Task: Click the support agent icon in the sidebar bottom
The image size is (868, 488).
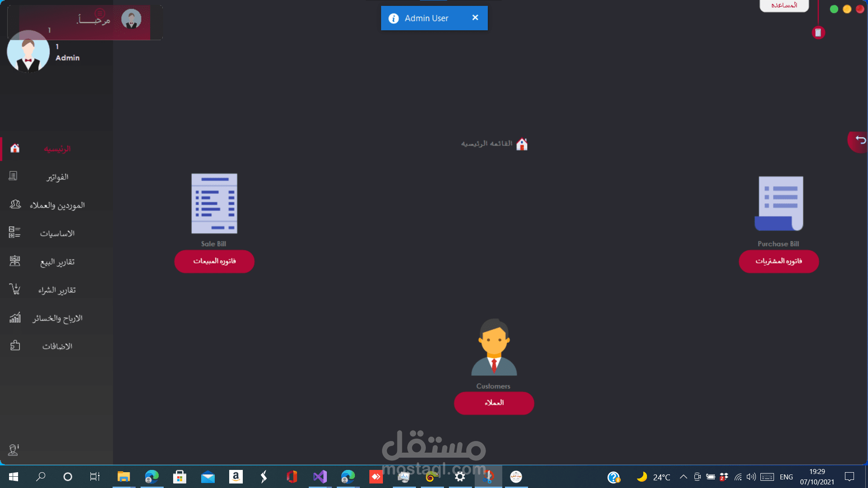Action: pos(14,450)
